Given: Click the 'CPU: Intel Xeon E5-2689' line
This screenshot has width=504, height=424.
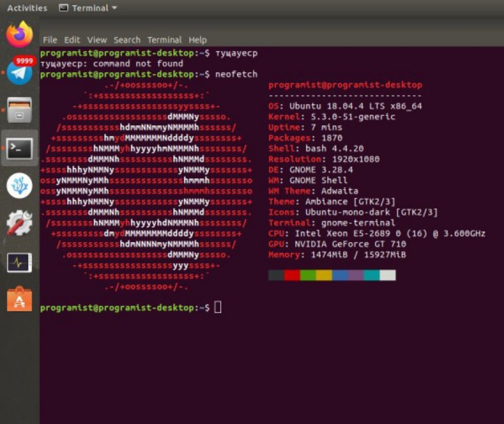Looking at the screenshot, I should pyautogui.click(x=377, y=233).
